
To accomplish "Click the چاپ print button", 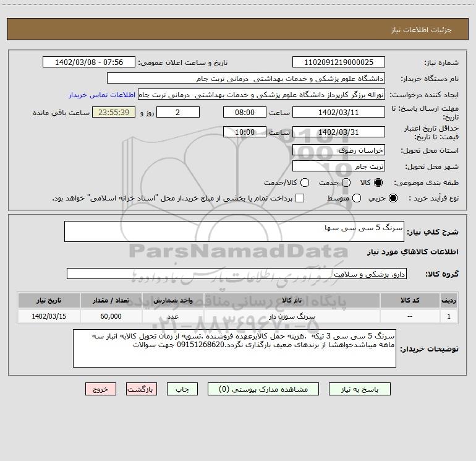I will click(182, 389).
